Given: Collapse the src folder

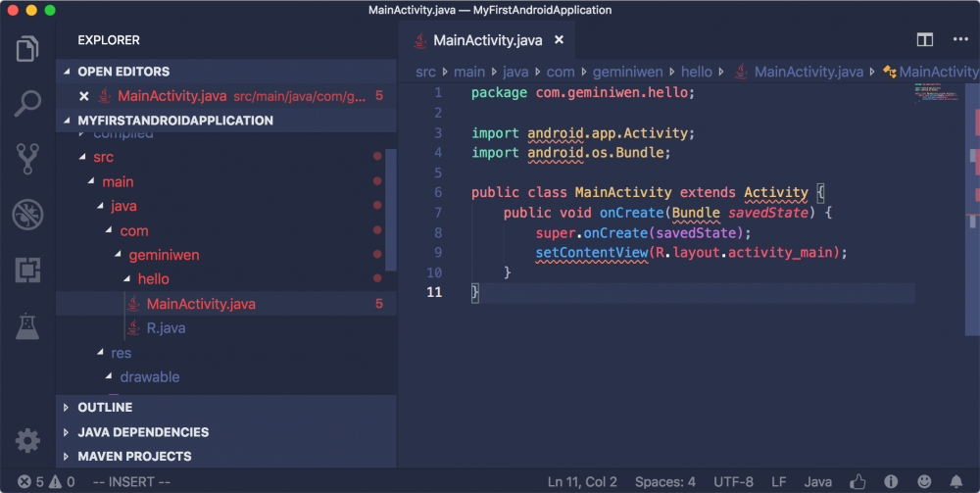Looking at the screenshot, I should [82, 157].
